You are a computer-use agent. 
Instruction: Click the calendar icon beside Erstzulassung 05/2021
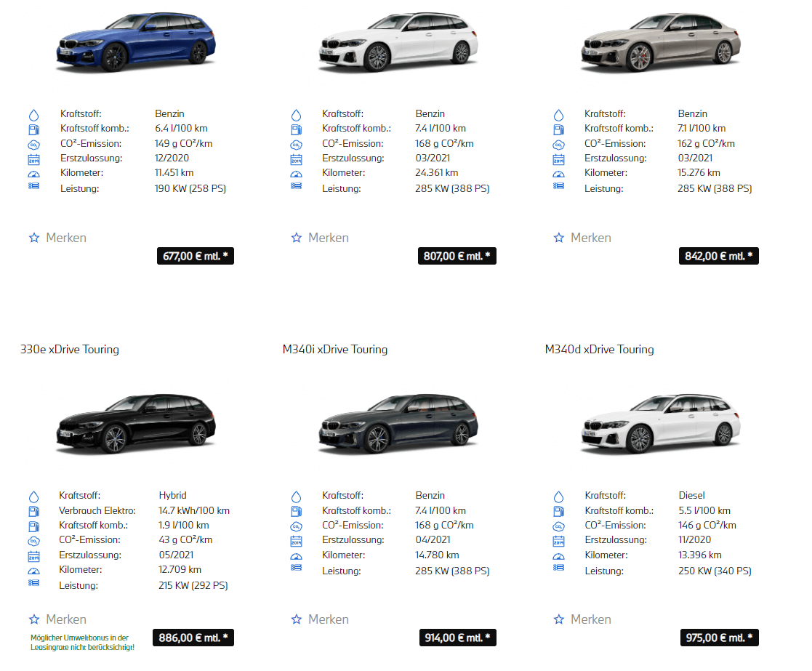(x=33, y=557)
